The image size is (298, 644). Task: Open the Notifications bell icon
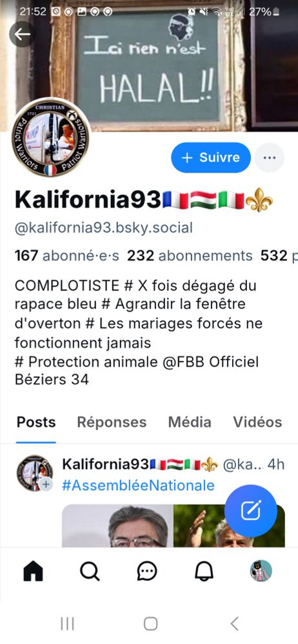click(204, 571)
